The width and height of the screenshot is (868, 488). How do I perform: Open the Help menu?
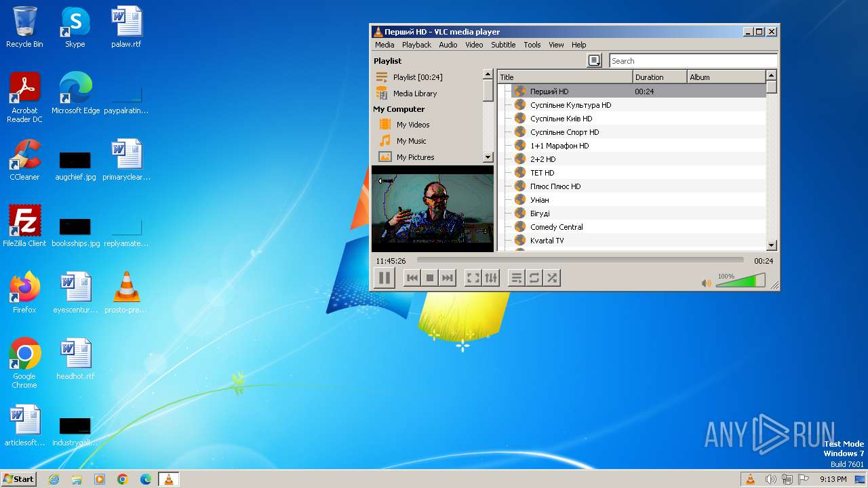(578, 45)
